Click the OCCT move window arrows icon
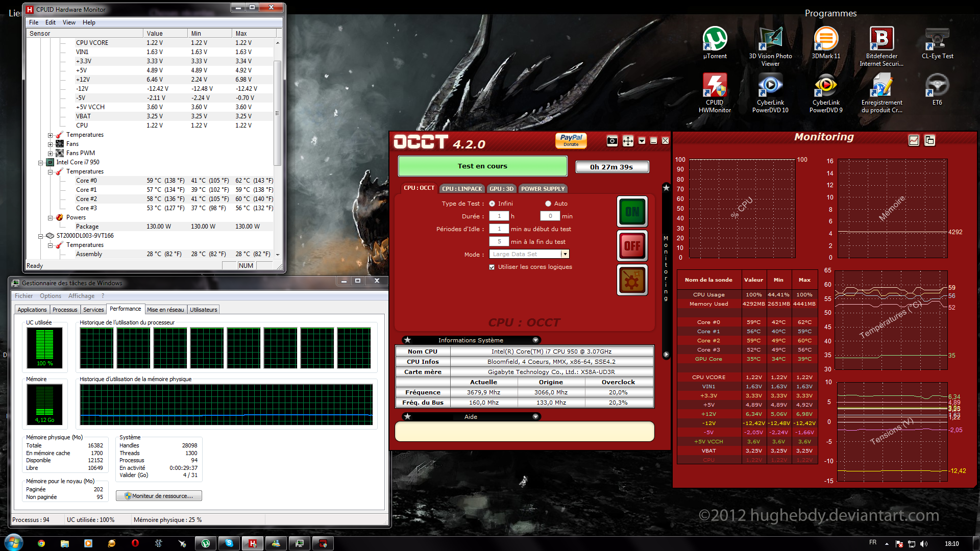The height and width of the screenshot is (551, 980). point(628,141)
